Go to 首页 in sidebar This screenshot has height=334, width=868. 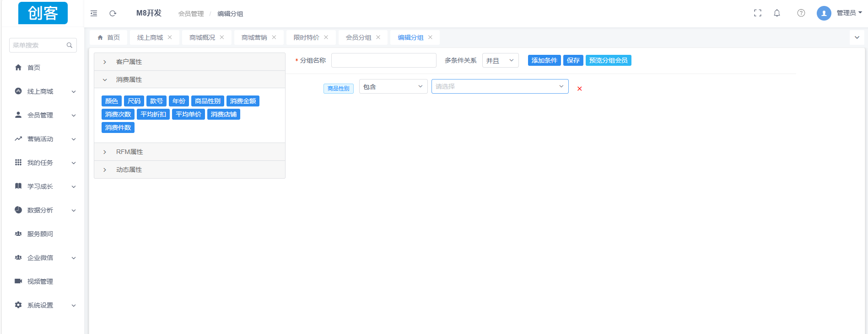coord(43,68)
